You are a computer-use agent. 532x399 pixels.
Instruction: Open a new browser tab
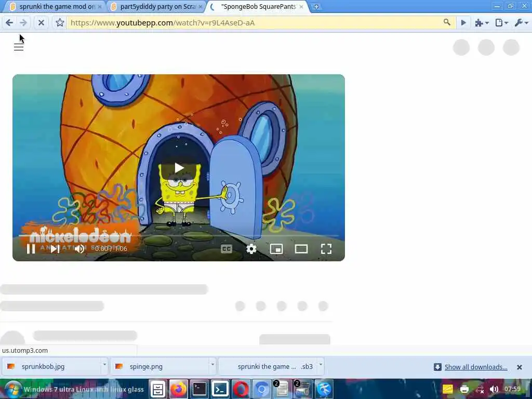[x=316, y=7]
